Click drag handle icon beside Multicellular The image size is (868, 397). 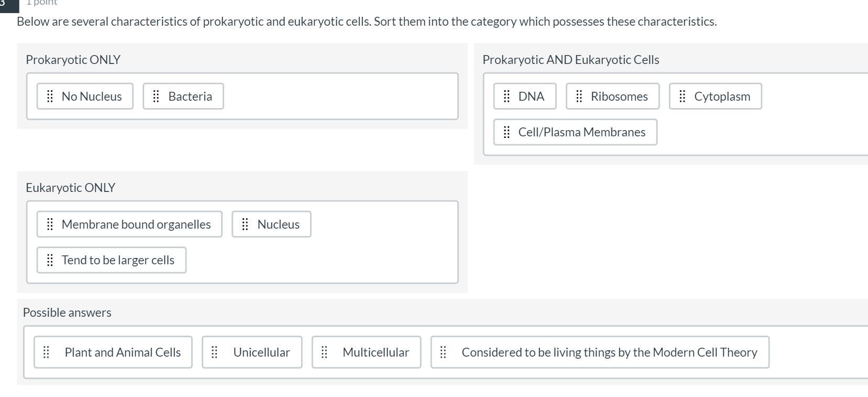(324, 352)
